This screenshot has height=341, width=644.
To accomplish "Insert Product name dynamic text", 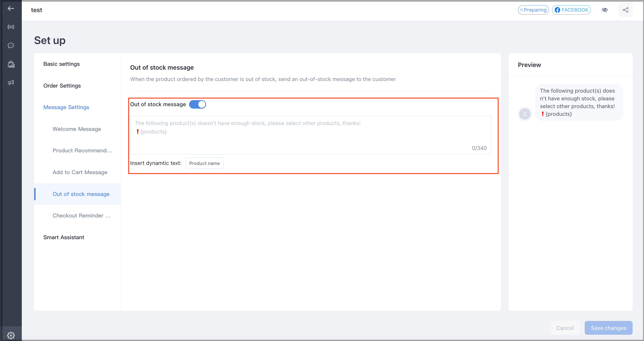I will click(204, 163).
